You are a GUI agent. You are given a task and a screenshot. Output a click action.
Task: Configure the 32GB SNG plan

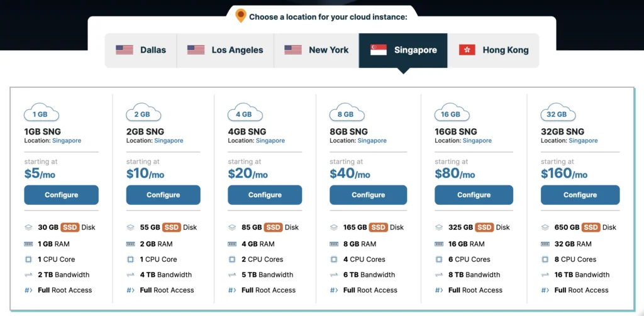580,195
